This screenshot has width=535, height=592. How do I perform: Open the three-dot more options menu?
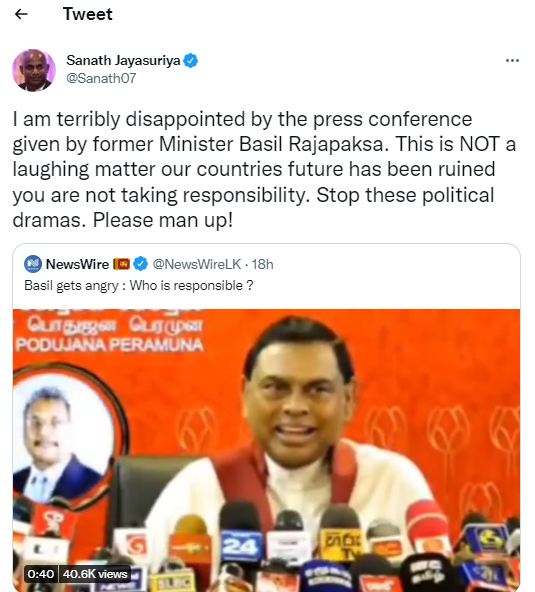coord(512,60)
